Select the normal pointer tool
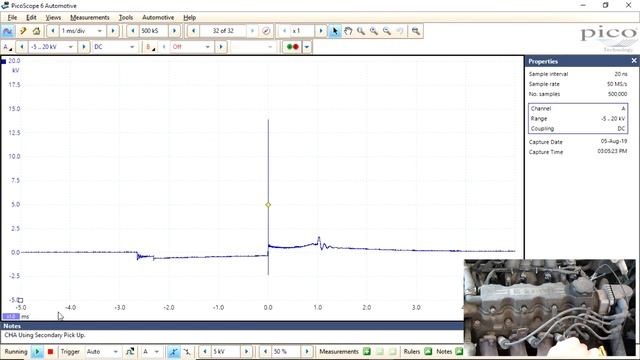The height and width of the screenshot is (360, 640). coord(335,31)
